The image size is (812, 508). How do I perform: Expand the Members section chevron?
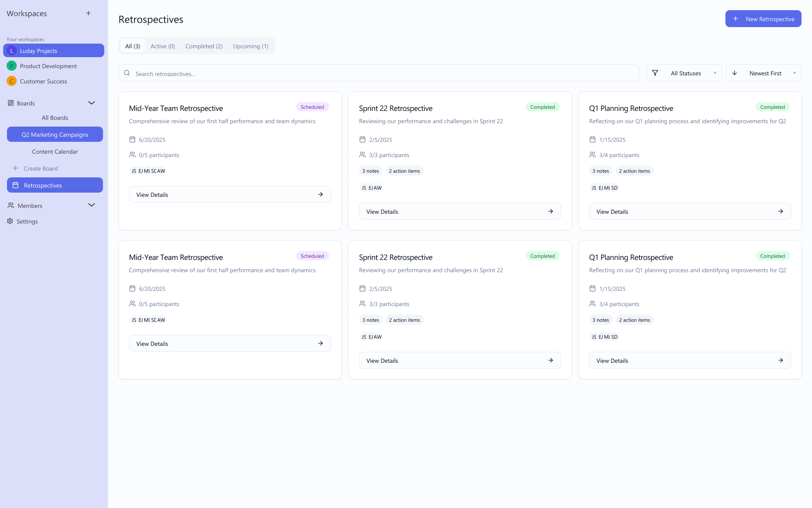pos(91,205)
